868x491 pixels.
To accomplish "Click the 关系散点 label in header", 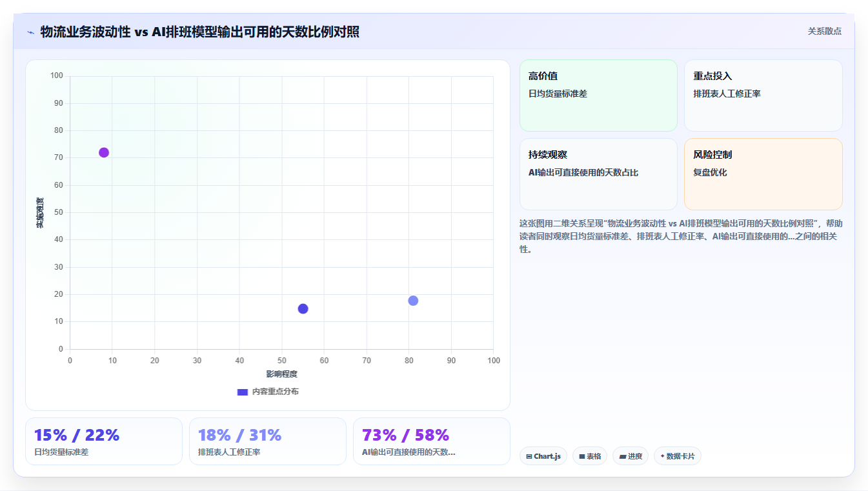I will click(x=825, y=31).
